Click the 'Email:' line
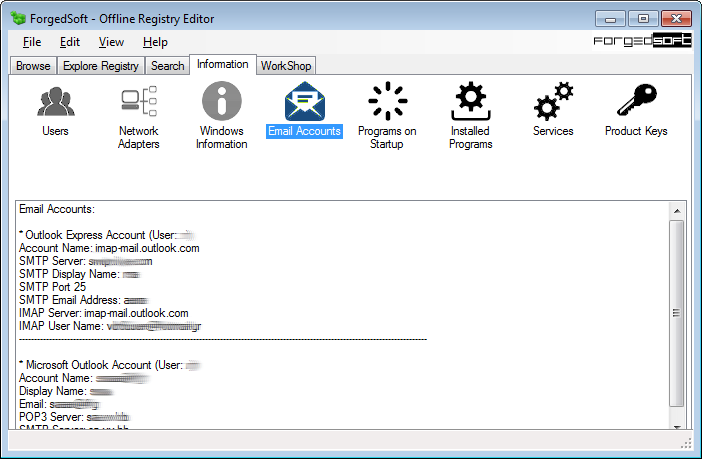Viewport: 702px width, 459px height. tap(59, 404)
